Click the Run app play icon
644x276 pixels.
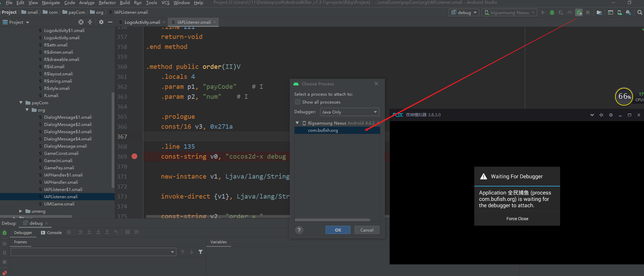click(x=543, y=12)
